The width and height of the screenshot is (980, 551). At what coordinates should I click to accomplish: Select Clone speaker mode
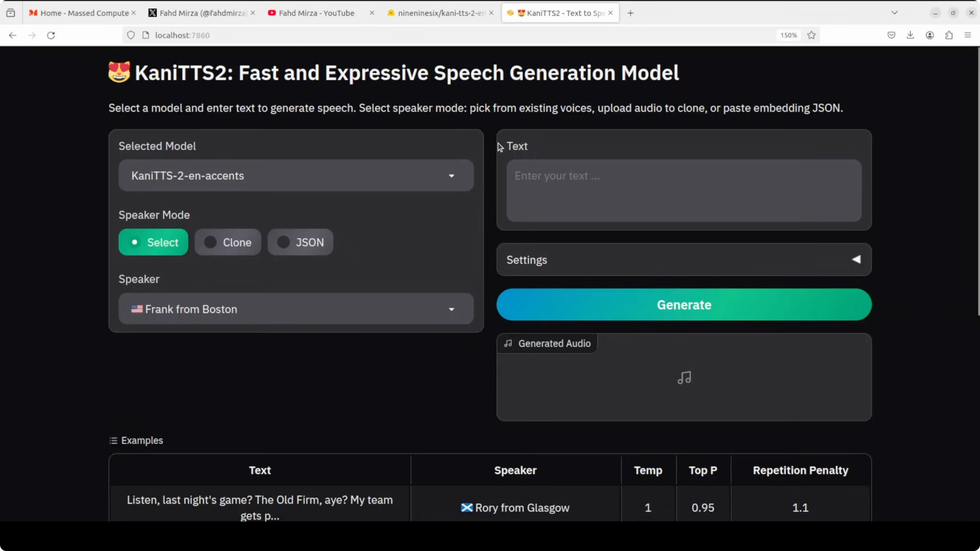(x=227, y=242)
